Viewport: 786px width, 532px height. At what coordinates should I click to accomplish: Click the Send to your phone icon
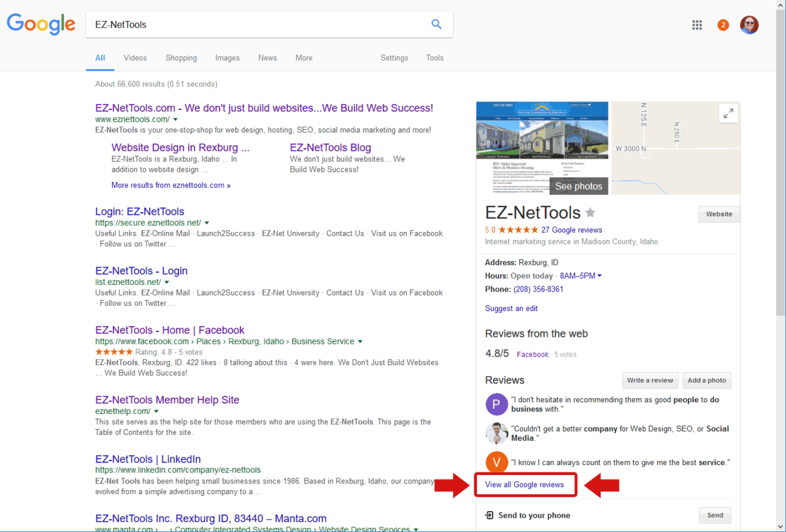pyautogui.click(x=489, y=516)
